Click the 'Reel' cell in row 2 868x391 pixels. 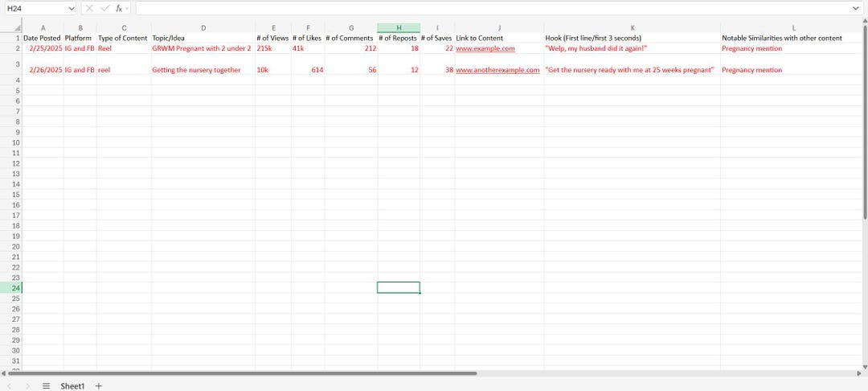click(124, 49)
